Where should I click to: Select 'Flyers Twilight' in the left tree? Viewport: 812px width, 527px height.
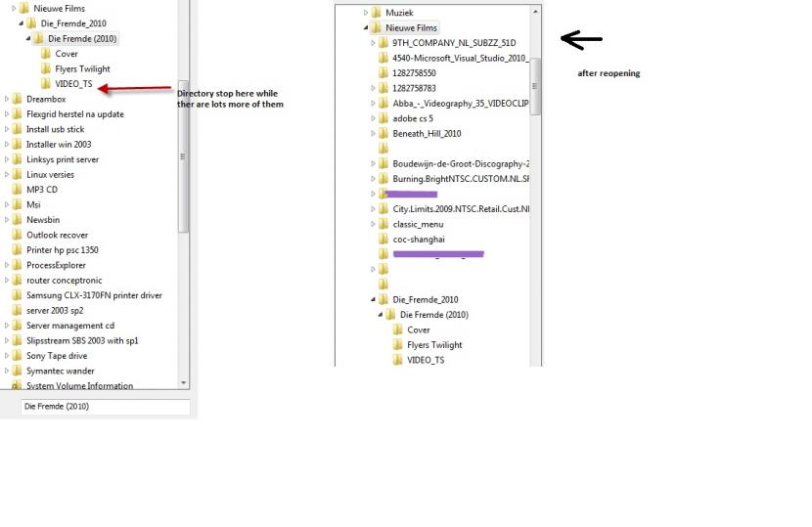(82, 68)
